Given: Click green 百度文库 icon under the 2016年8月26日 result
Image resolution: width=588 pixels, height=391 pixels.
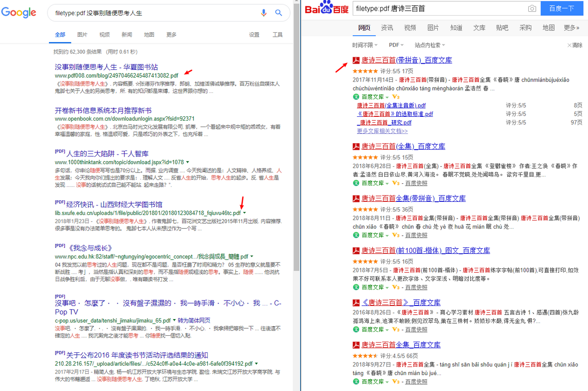Looking at the screenshot, I should [x=356, y=330].
